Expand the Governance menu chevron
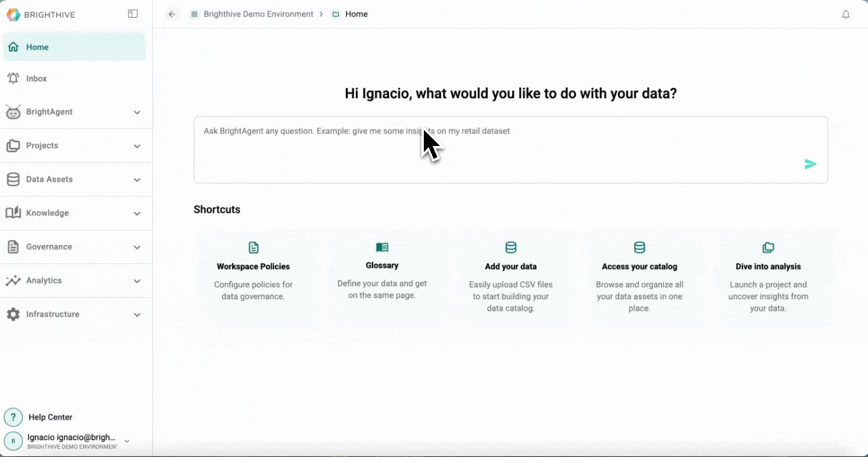The image size is (868, 457). coord(137,247)
